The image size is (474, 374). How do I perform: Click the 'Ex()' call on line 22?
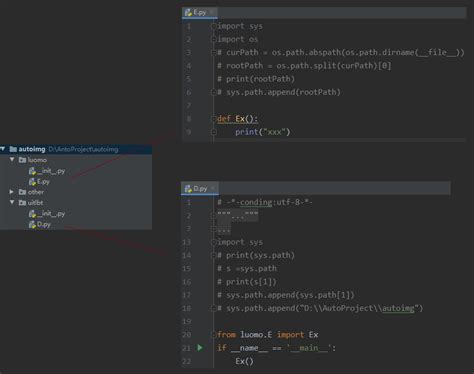tap(244, 361)
